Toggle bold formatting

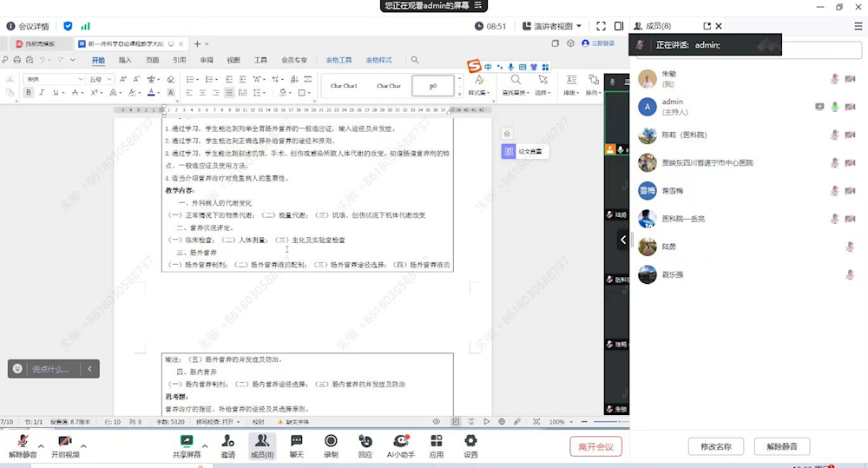(29, 93)
